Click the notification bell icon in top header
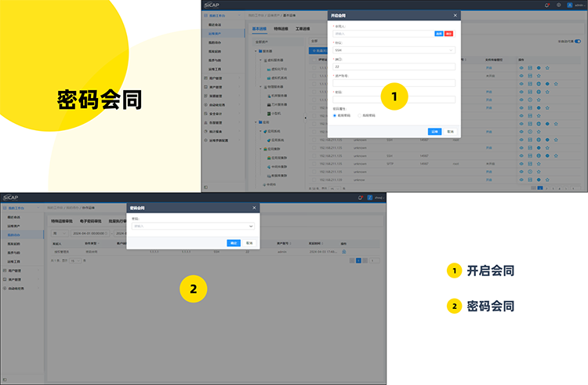 546,5
